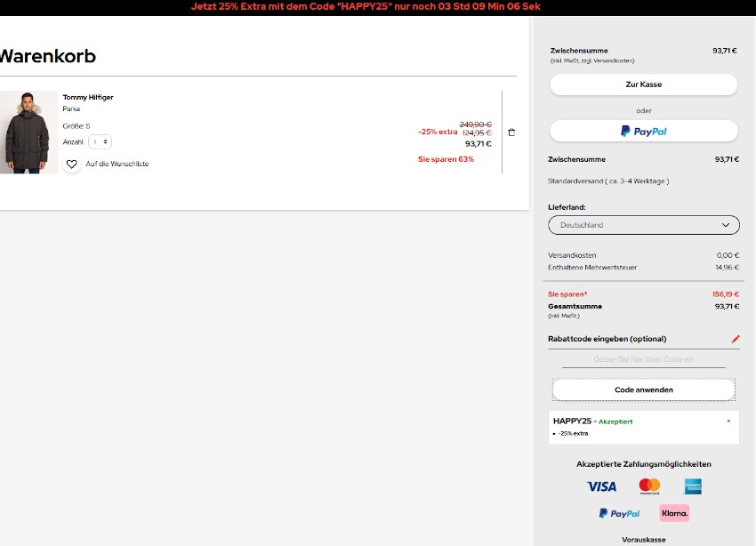Click the Klarna payment logo
Viewport: 756px width, 546px height.
tap(674, 513)
